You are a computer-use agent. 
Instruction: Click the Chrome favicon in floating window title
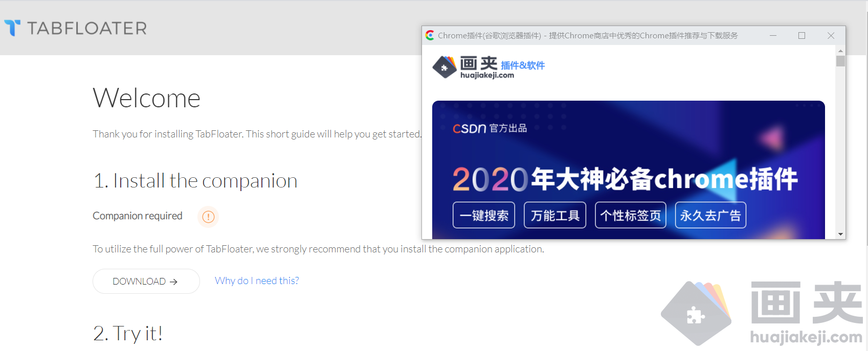[430, 35]
